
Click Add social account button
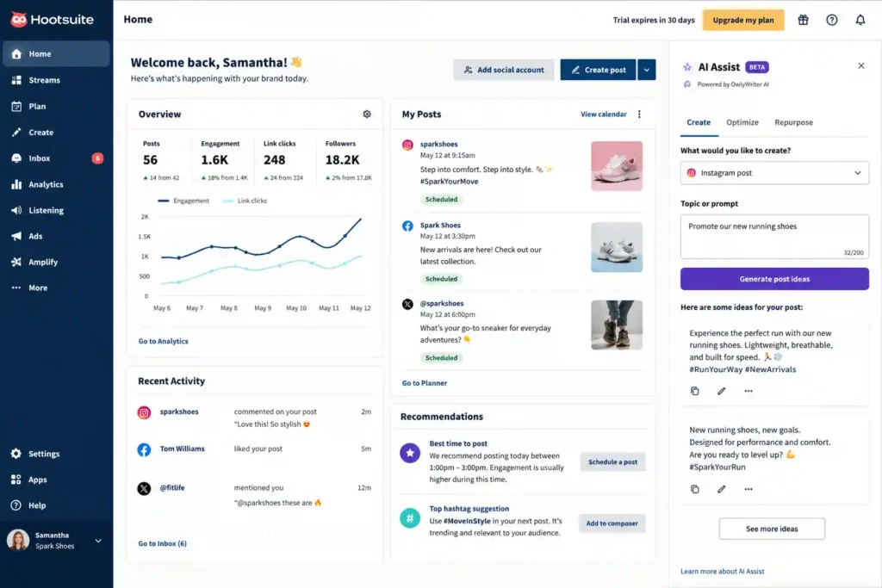(503, 70)
